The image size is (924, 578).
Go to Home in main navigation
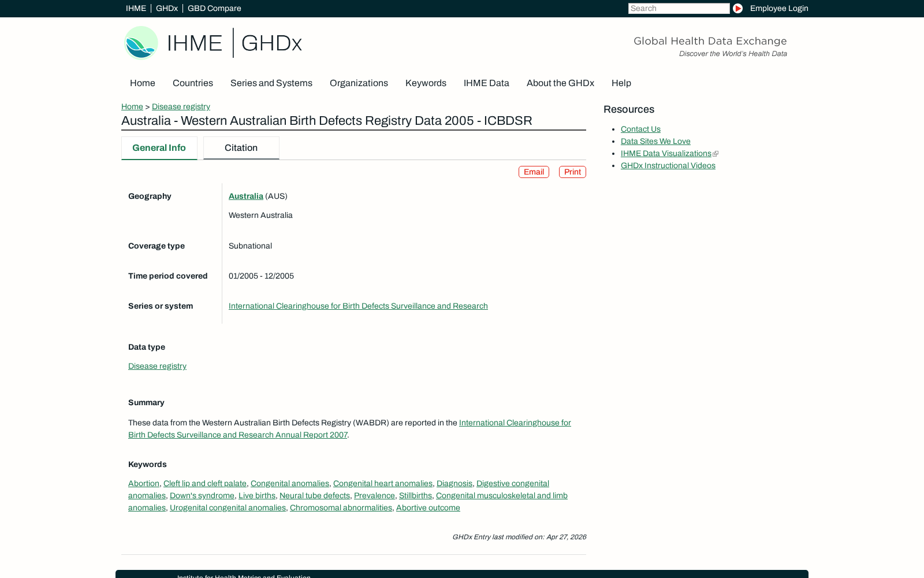143,83
